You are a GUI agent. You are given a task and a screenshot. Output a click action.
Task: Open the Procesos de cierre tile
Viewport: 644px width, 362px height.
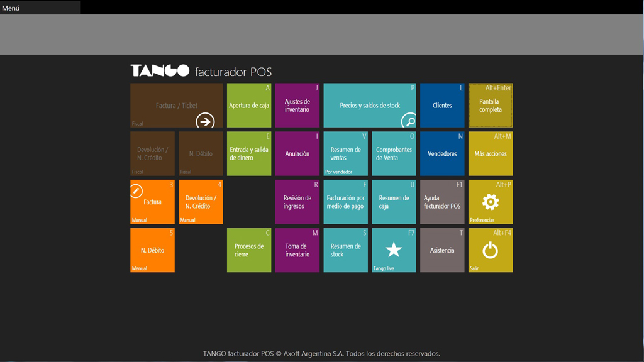249,250
